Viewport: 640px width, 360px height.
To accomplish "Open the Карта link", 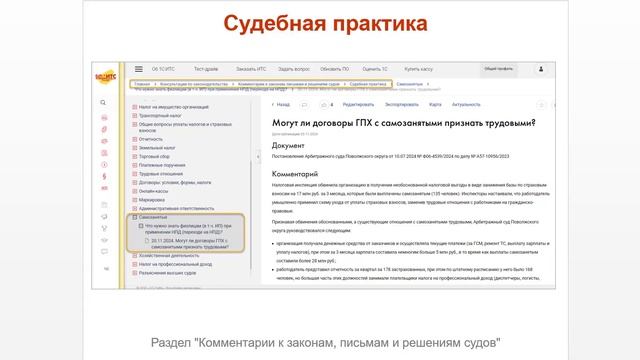I will tap(435, 105).
